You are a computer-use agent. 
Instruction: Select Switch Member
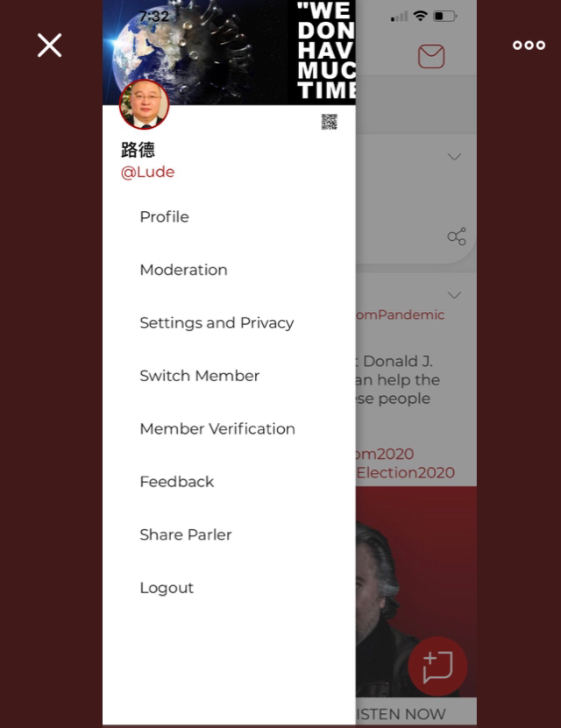coord(200,376)
